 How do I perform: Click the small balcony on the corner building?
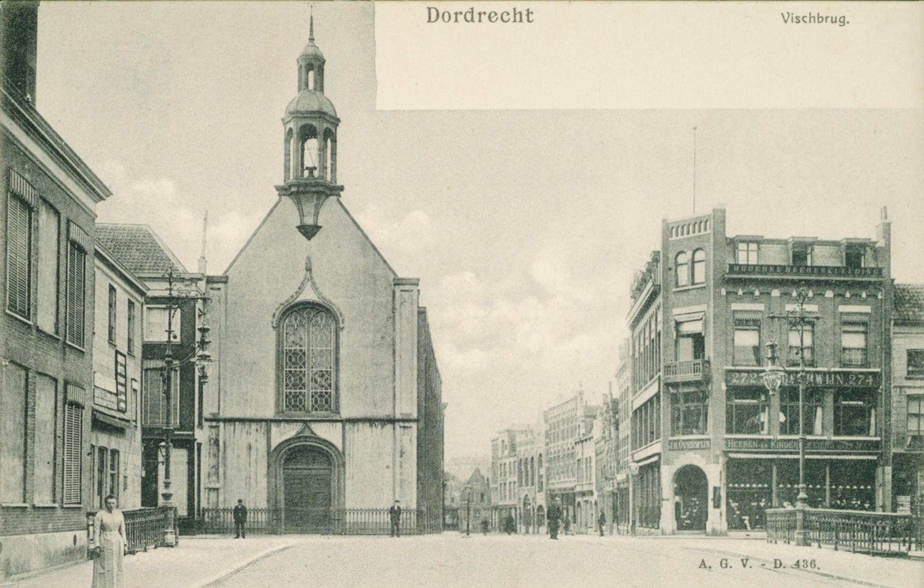click(x=686, y=371)
